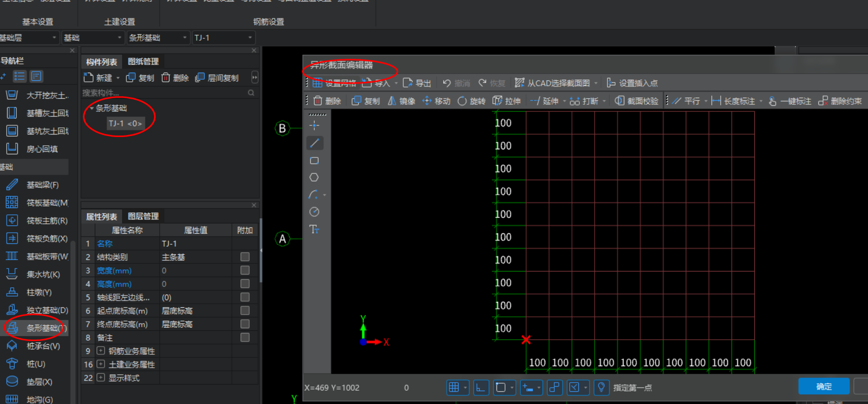Click 设置插入点 set insertion point
The height and width of the screenshot is (404, 868).
[x=632, y=83]
